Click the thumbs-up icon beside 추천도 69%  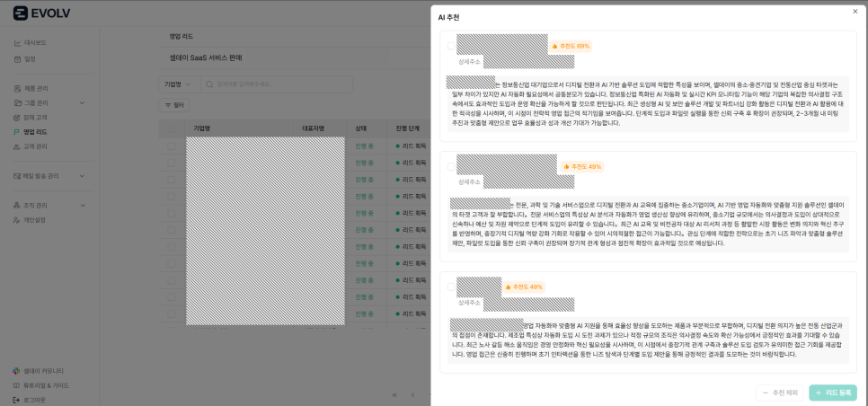pos(554,46)
